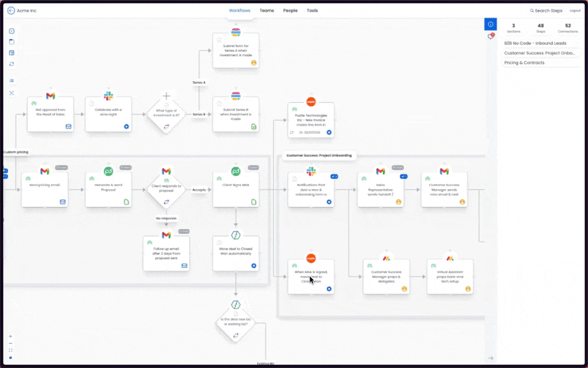The width and height of the screenshot is (588, 368).
Task: Open 'Sales Representative sends handoff' step
Action: point(381,190)
